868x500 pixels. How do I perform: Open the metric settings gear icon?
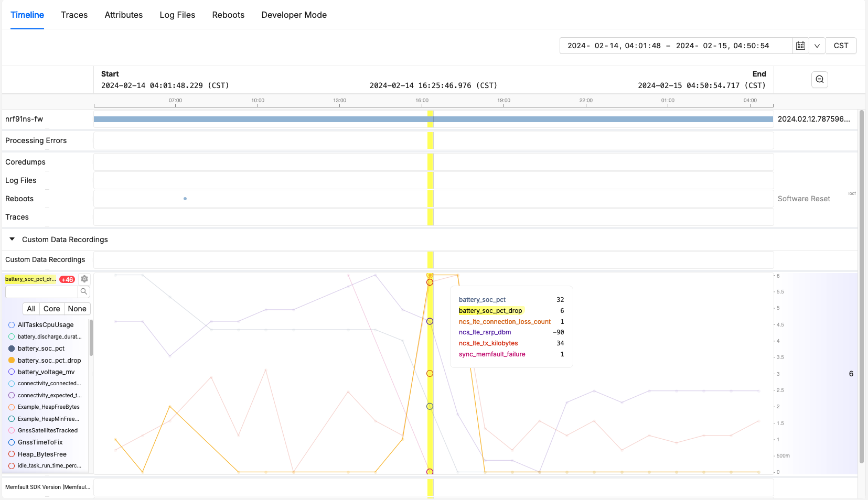[84, 279]
